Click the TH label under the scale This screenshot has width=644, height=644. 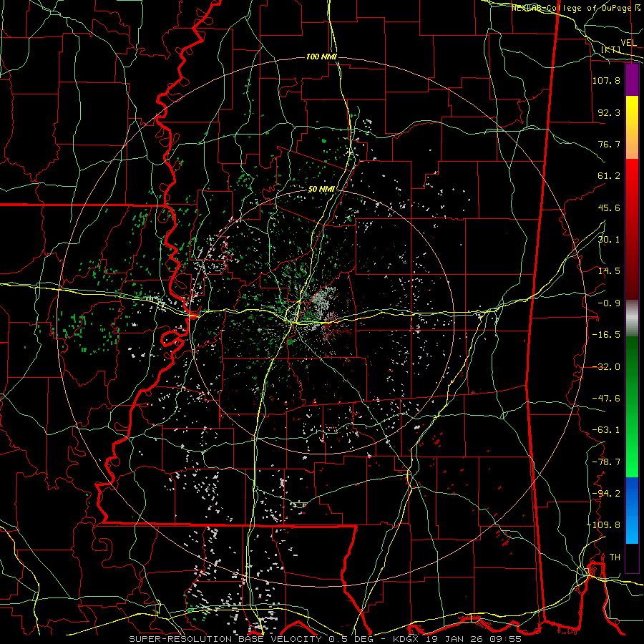click(x=615, y=557)
